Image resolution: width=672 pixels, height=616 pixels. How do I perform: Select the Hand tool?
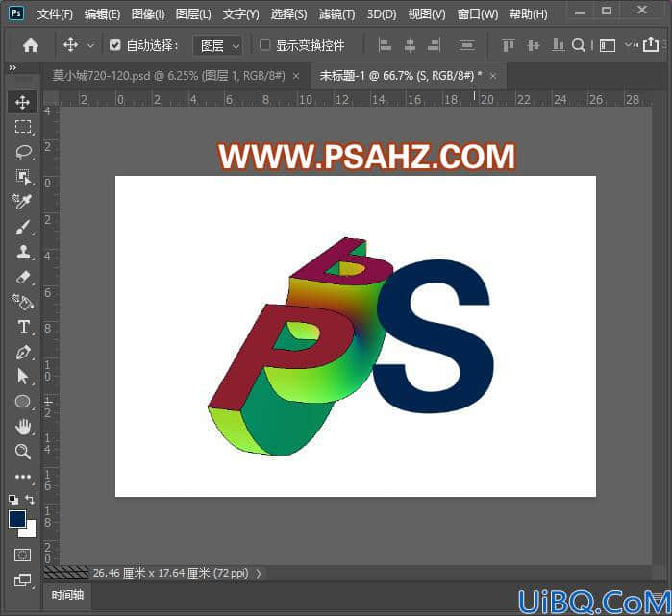pos(22,427)
